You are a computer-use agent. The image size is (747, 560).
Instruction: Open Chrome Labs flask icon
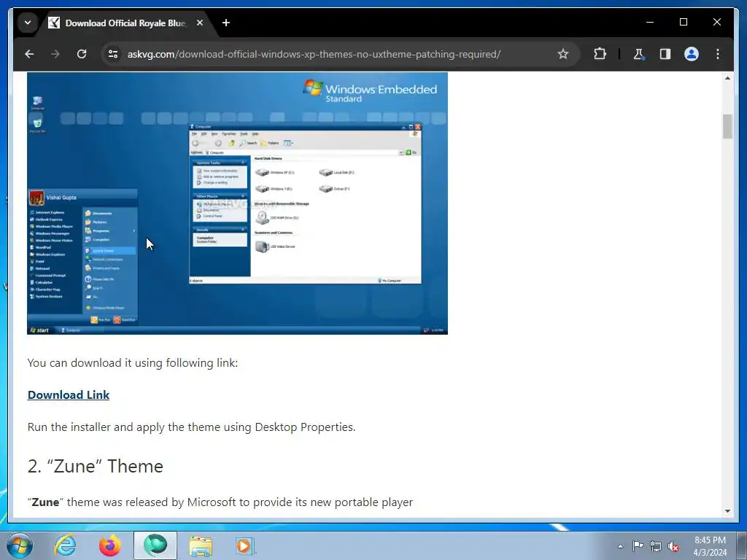(638, 54)
